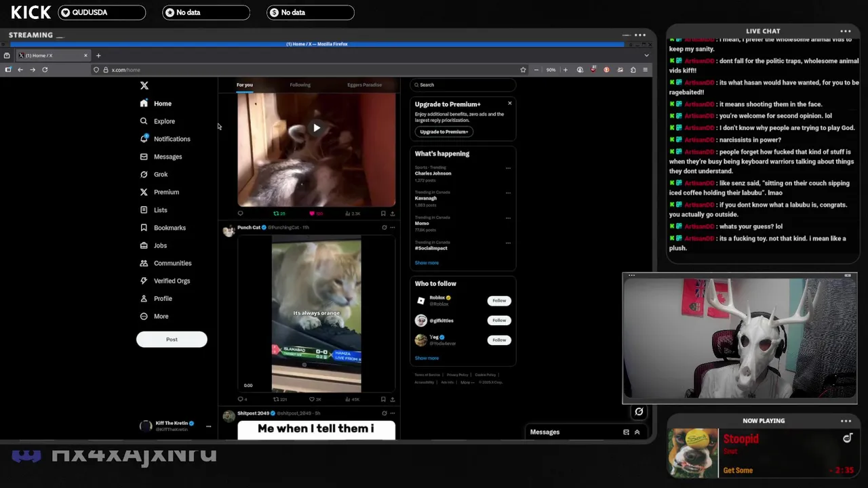Switch to the Eggers Paradise tab
Image resolution: width=868 pixels, height=488 pixels.
click(x=365, y=85)
